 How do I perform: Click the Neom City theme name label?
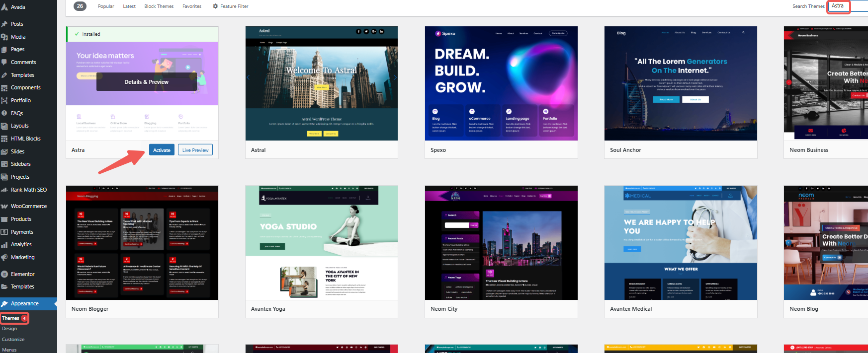pos(444,309)
